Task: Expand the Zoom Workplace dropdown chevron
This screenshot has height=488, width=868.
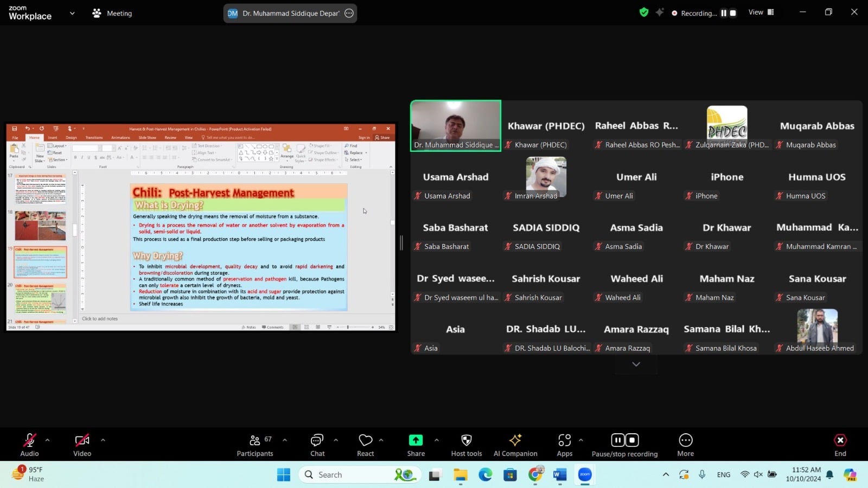Action: tap(72, 14)
